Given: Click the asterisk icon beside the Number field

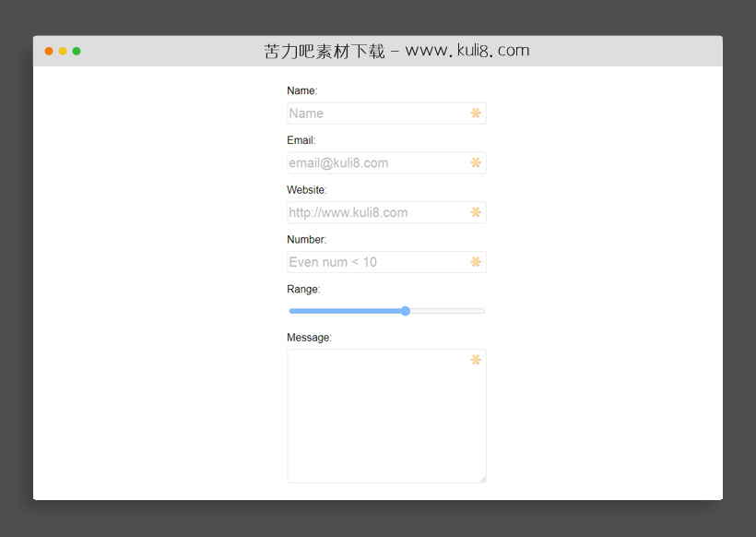Looking at the screenshot, I should pyautogui.click(x=476, y=262).
